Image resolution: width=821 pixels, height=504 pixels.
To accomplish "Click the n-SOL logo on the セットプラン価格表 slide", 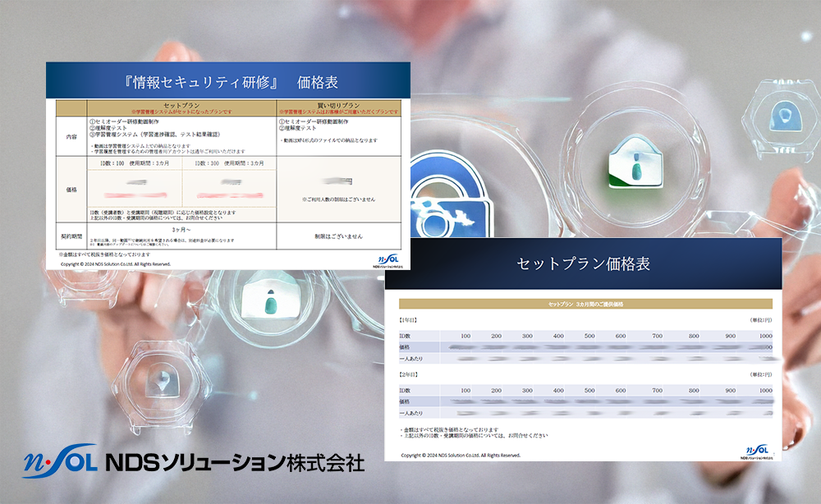I will pos(756,450).
